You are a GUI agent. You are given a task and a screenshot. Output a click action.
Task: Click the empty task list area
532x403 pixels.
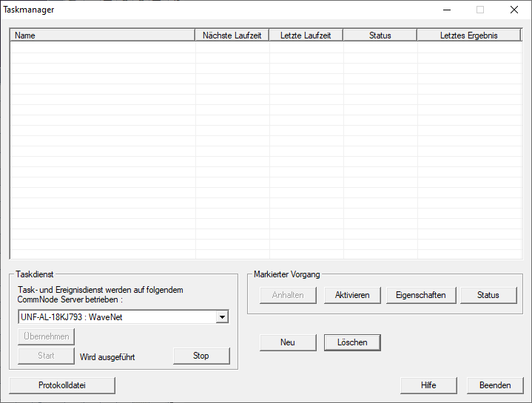pos(266,148)
